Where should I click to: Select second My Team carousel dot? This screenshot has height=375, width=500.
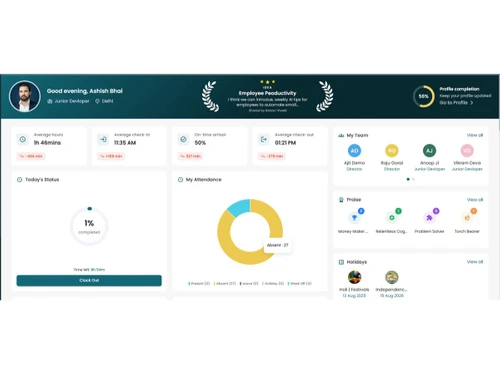click(x=413, y=179)
